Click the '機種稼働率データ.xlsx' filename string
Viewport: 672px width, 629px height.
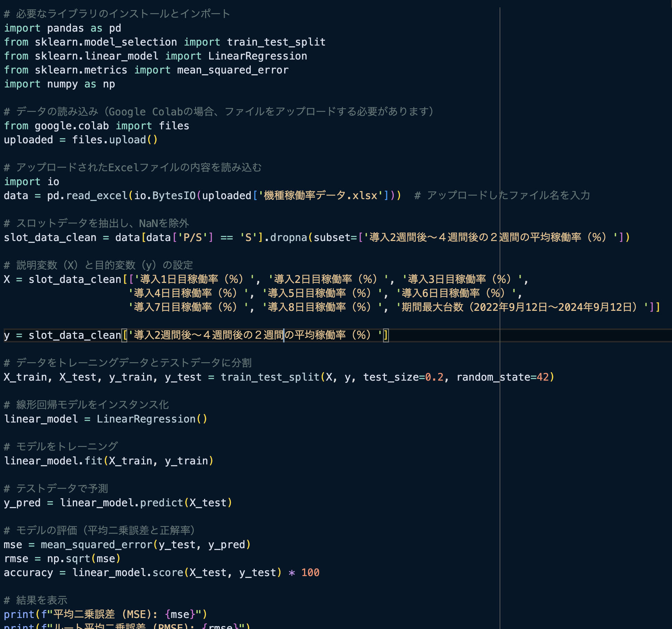point(321,195)
